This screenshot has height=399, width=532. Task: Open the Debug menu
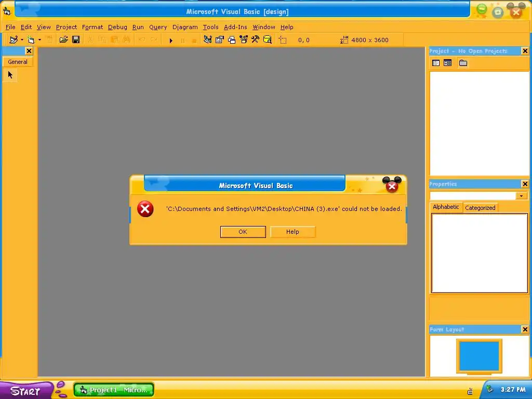(117, 27)
